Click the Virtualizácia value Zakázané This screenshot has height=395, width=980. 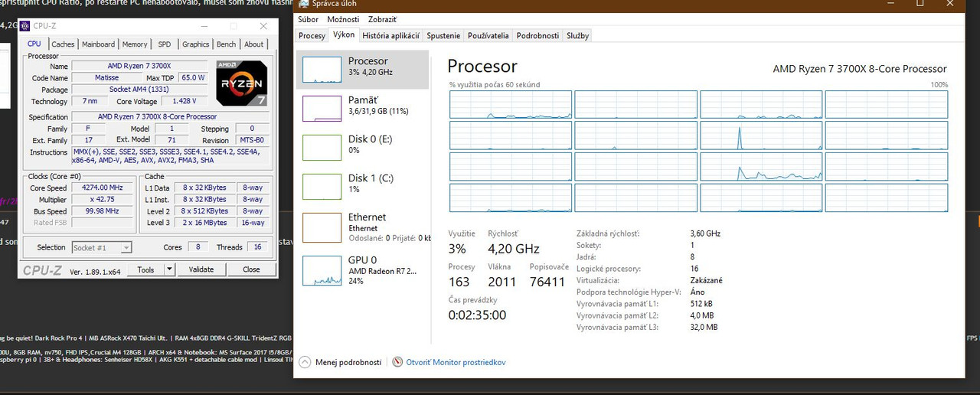click(x=706, y=280)
